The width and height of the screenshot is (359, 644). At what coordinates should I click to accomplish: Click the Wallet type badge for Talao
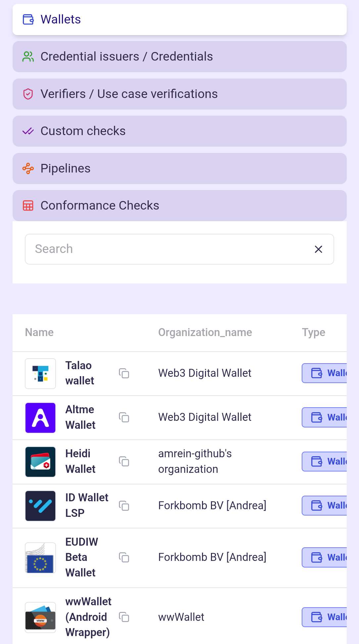tap(325, 373)
